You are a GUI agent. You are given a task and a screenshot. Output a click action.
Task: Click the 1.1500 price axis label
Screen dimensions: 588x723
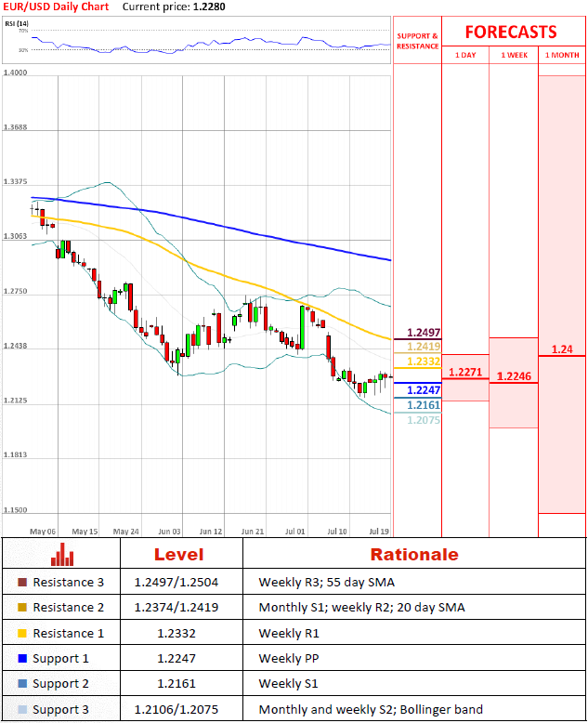[x=15, y=509]
